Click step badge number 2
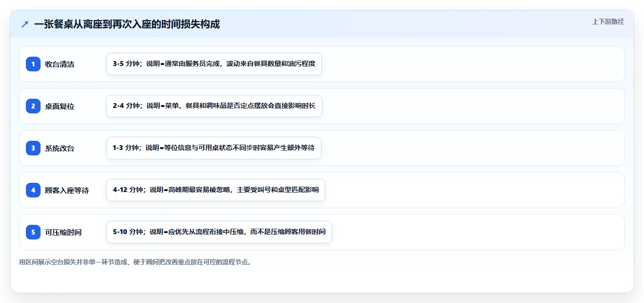 [33, 106]
